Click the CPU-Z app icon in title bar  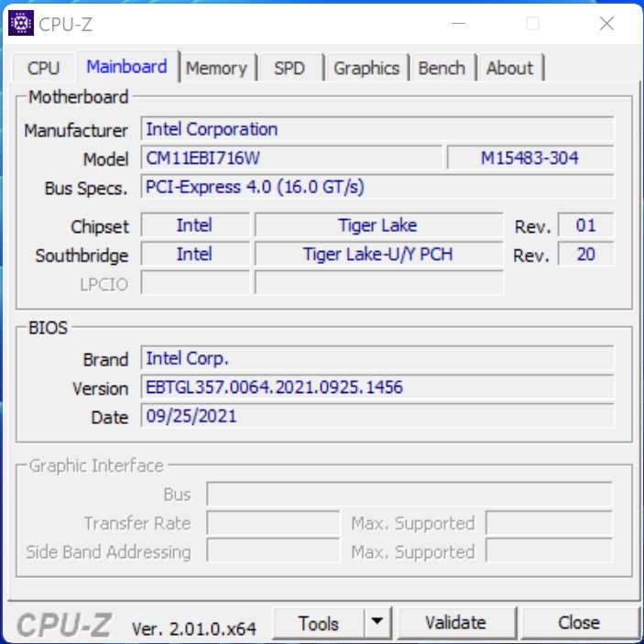[x=21, y=23]
